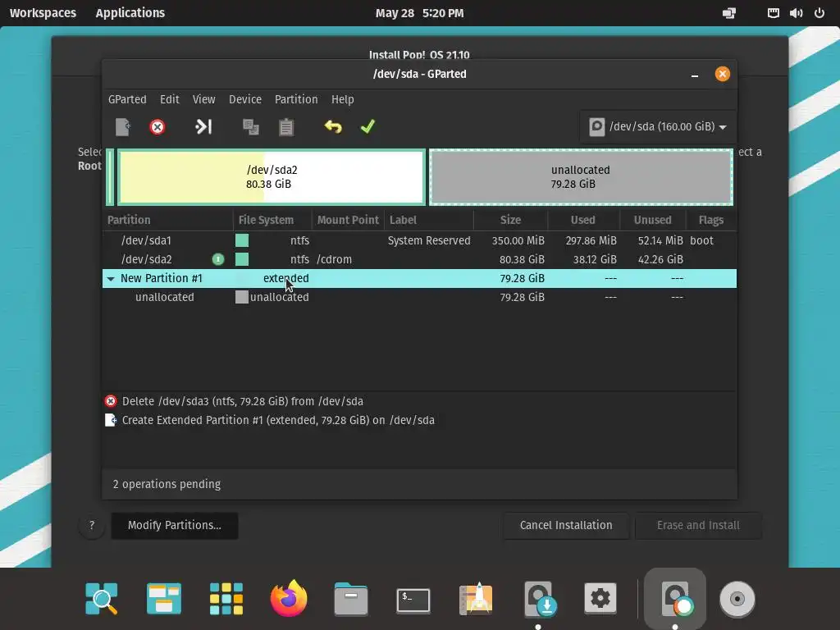Click Cancel Installation in the installer window
Image resolution: width=840 pixels, height=630 pixels.
(566, 526)
